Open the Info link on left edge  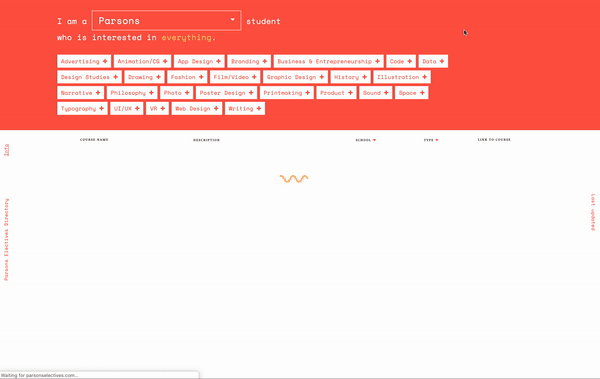(x=6, y=150)
